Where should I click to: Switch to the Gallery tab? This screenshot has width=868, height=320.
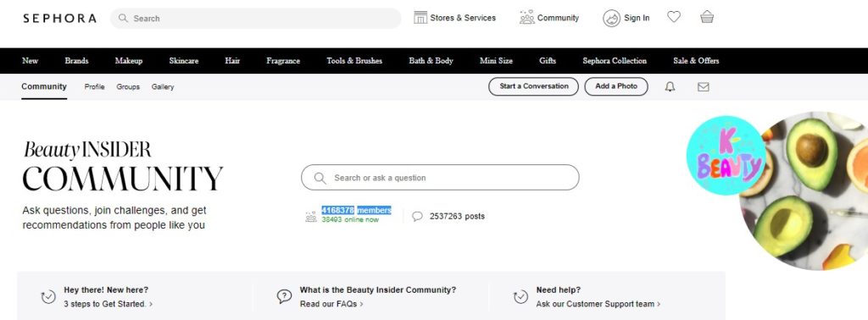[x=163, y=86]
